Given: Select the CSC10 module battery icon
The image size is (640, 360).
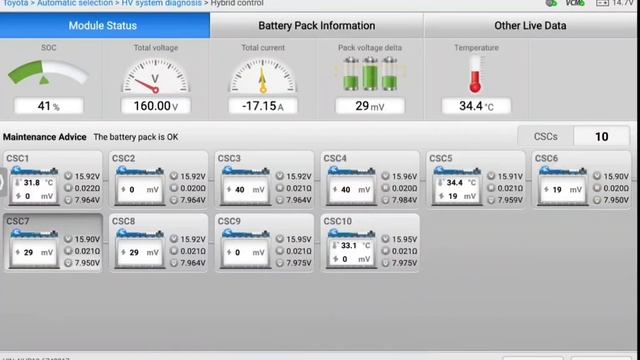Looking at the screenshot, I should (351, 249).
